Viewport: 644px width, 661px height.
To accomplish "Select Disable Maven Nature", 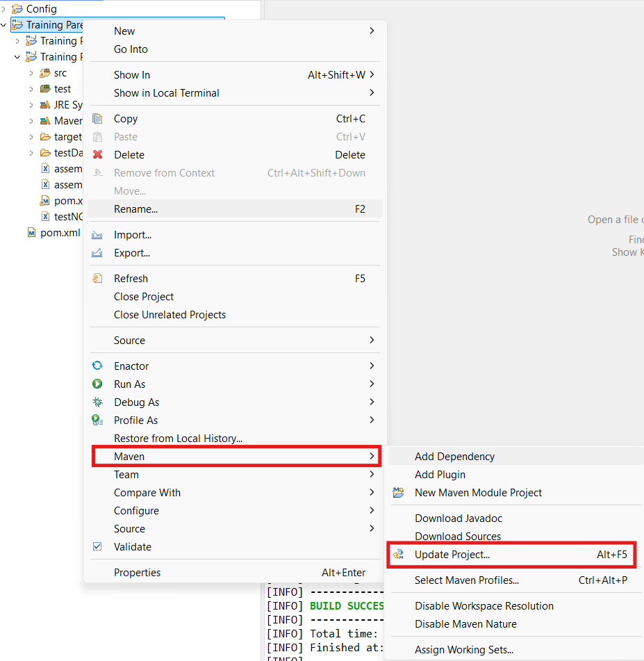I will point(516,624).
